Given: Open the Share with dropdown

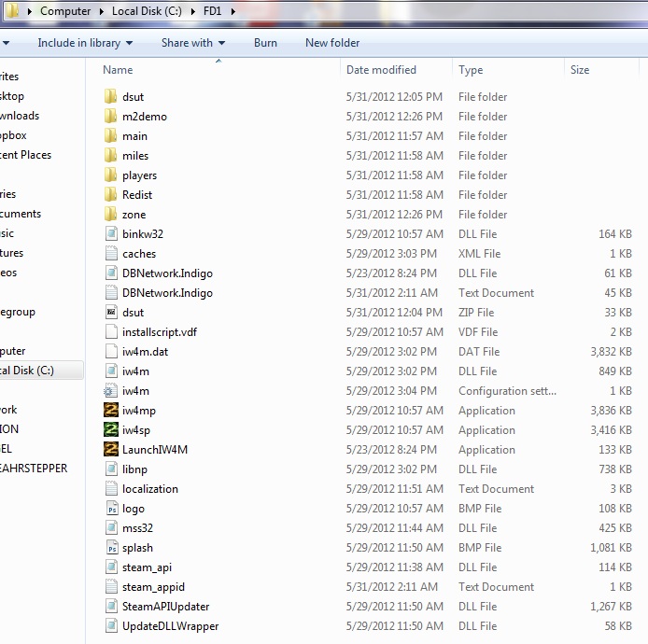Looking at the screenshot, I should pos(193,43).
